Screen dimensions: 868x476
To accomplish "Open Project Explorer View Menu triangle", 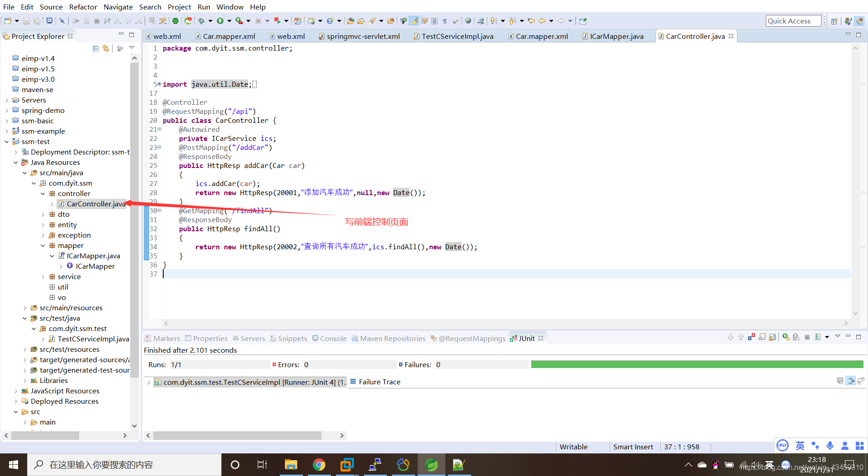I will [x=132, y=47].
